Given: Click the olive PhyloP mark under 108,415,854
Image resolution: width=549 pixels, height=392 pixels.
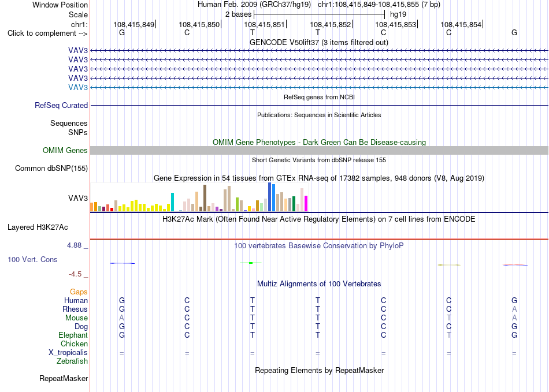Looking at the screenshot, I should [449, 265].
